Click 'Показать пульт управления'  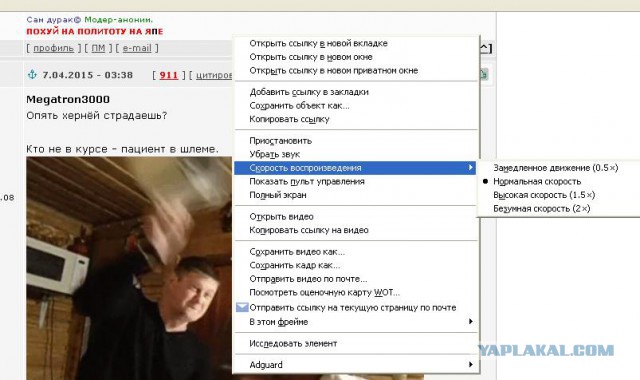(x=355, y=181)
